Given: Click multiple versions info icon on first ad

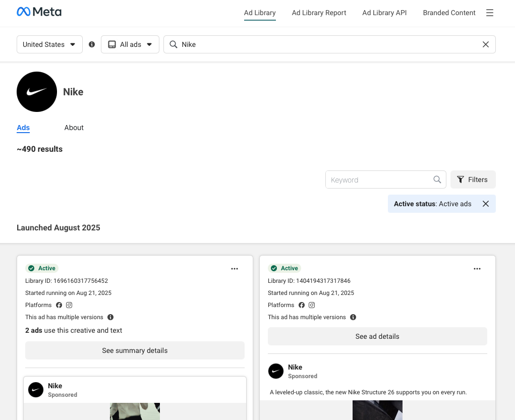Looking at the screenshot, I should (x=110, y=317).
